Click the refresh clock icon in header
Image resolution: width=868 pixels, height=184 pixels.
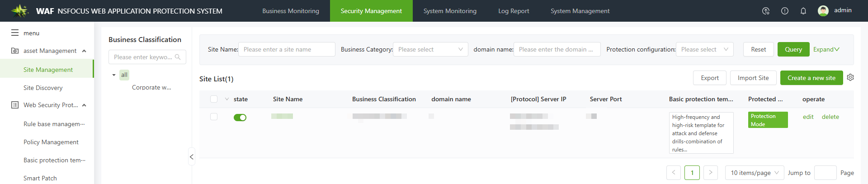765,11
